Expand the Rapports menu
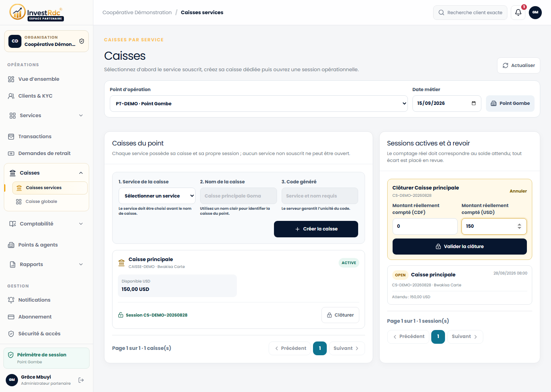The height and width of the screenshot is (392, 551). pyautogui.click(x=46, y=265)
